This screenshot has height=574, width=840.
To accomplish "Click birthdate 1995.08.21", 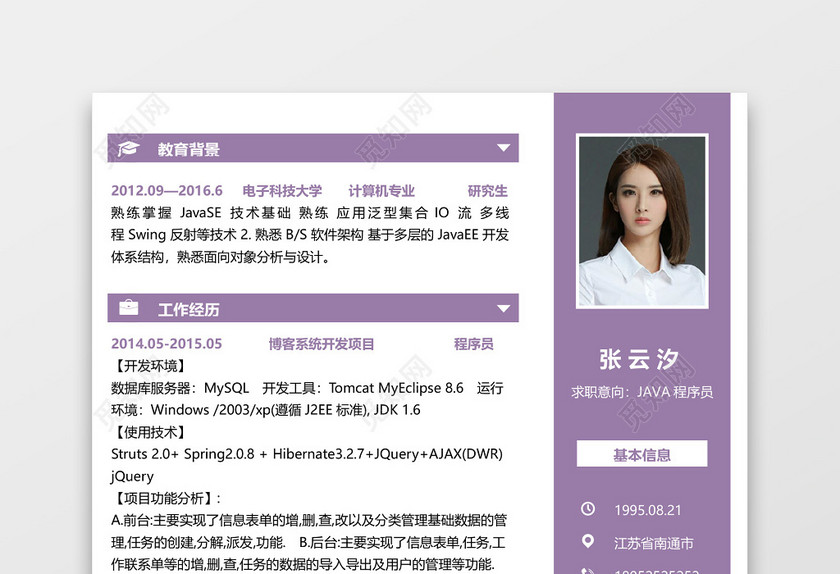I will tap(648, 510).
